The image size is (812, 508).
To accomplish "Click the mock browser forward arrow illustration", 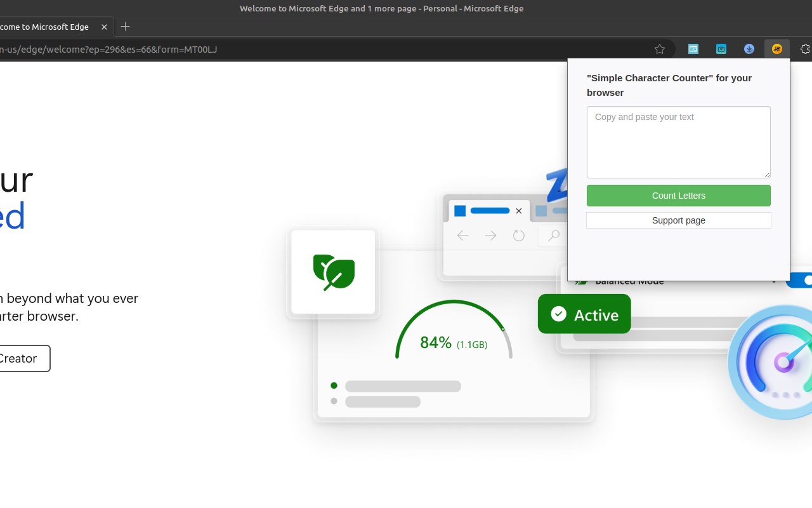I will pos(490,236).
